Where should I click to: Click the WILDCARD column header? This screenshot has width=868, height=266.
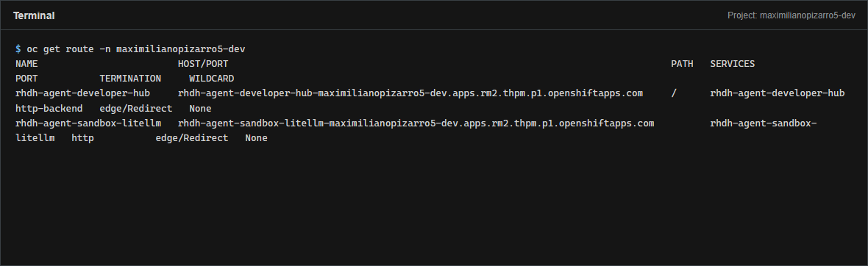point(211,79)
